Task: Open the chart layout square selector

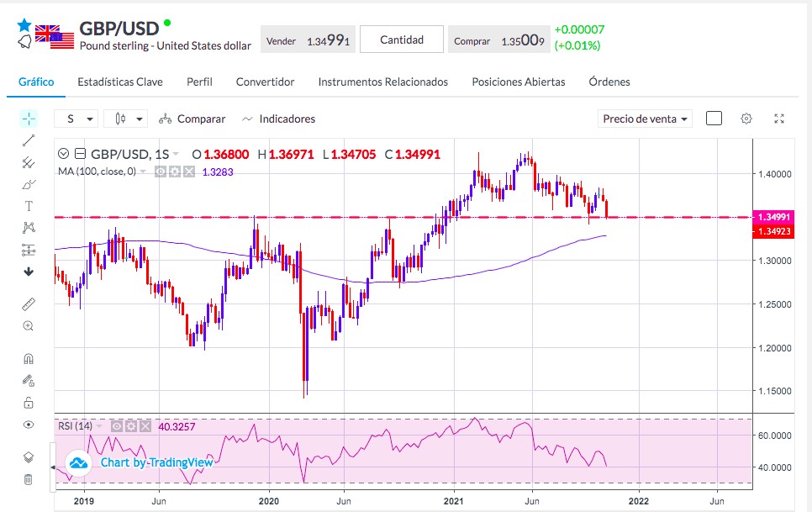Action: (x=714, y=119)
